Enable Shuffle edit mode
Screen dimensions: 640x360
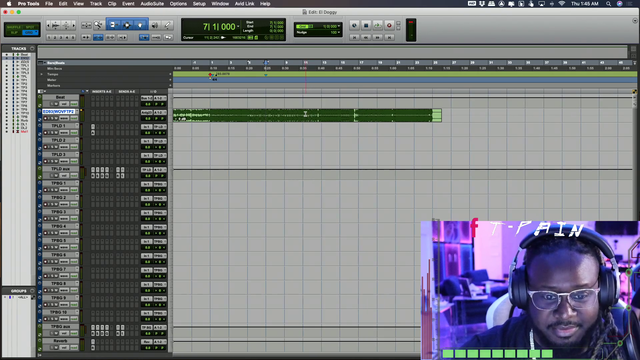(x=14, y=27)
